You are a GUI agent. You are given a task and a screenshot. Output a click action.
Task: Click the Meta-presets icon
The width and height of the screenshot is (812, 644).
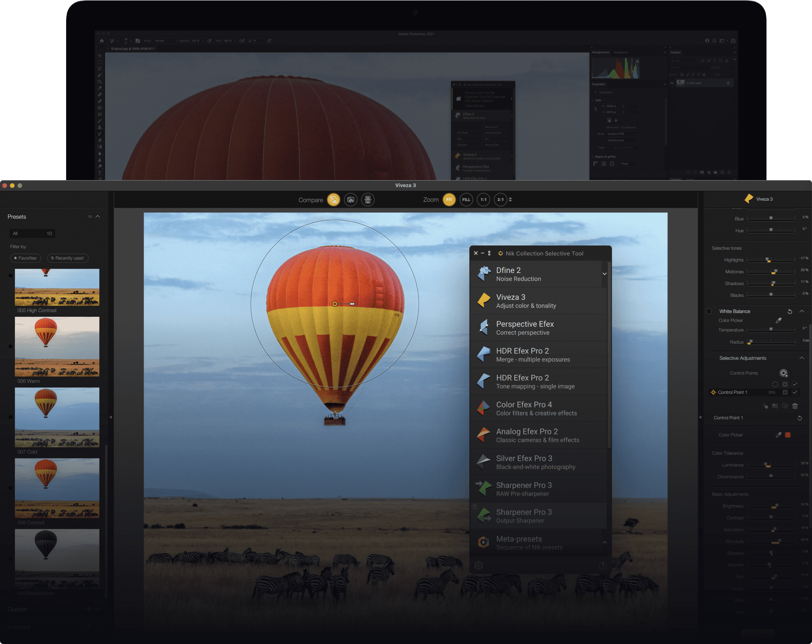484,542
